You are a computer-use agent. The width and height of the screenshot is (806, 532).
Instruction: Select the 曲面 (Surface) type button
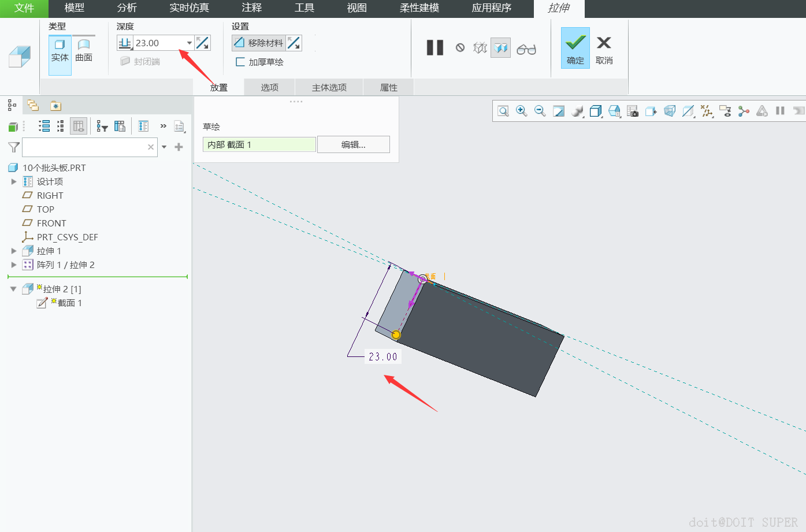coord(84,51)
